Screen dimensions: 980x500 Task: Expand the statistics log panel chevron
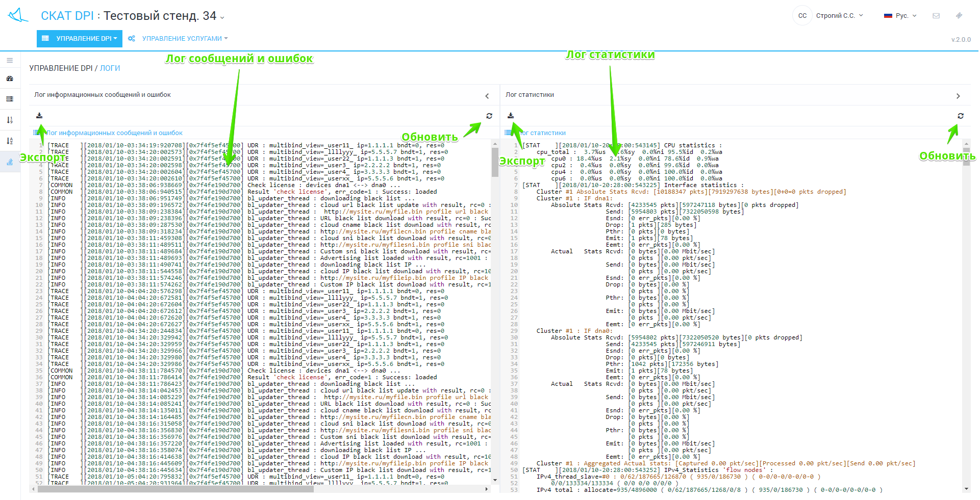pos(958,96)
